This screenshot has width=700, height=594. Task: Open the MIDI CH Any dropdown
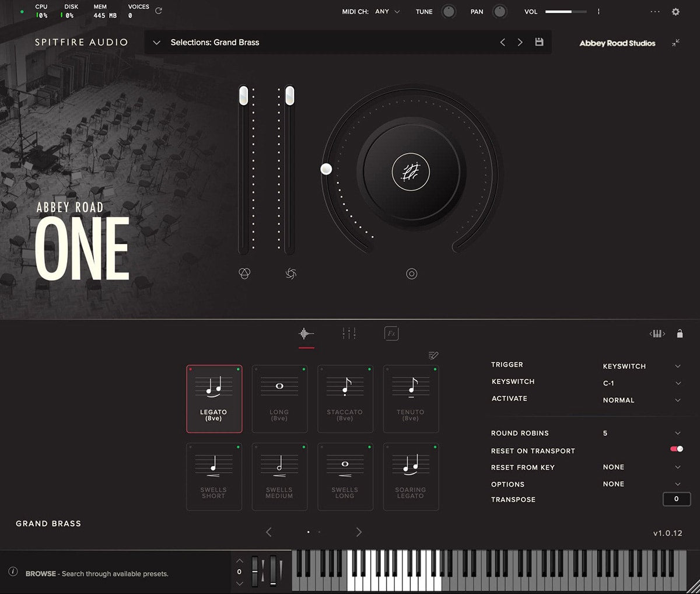coord(387,12)
